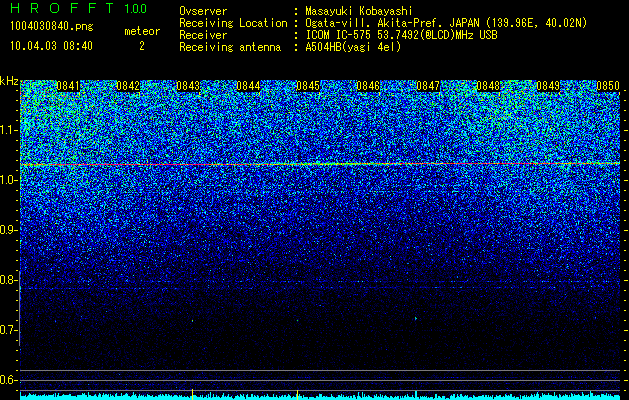Image resolution: width=629 pixels, height=400 pixels.
Task: Click the date stamp 10.04.03 08:40
Action: pyautogui.click(x=51, y=46)
